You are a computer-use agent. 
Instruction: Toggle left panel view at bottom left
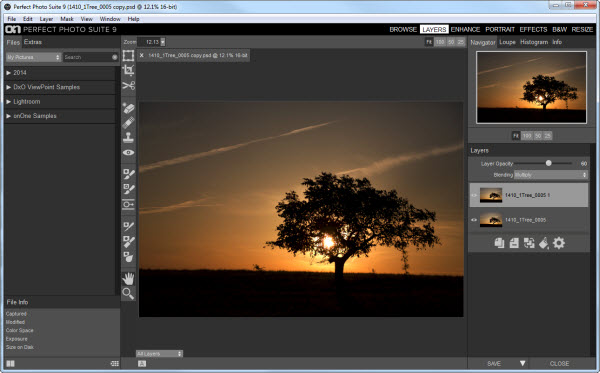(x=10, y=363)
